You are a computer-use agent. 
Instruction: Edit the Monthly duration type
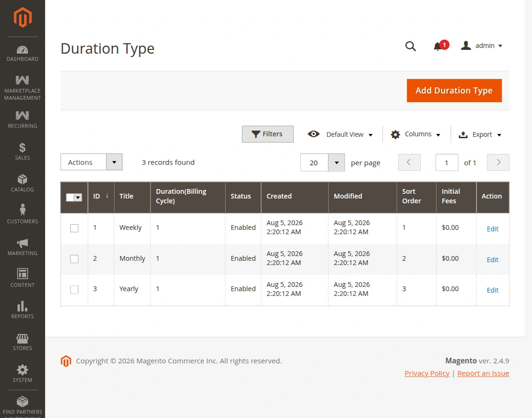[x=492, y=260]
